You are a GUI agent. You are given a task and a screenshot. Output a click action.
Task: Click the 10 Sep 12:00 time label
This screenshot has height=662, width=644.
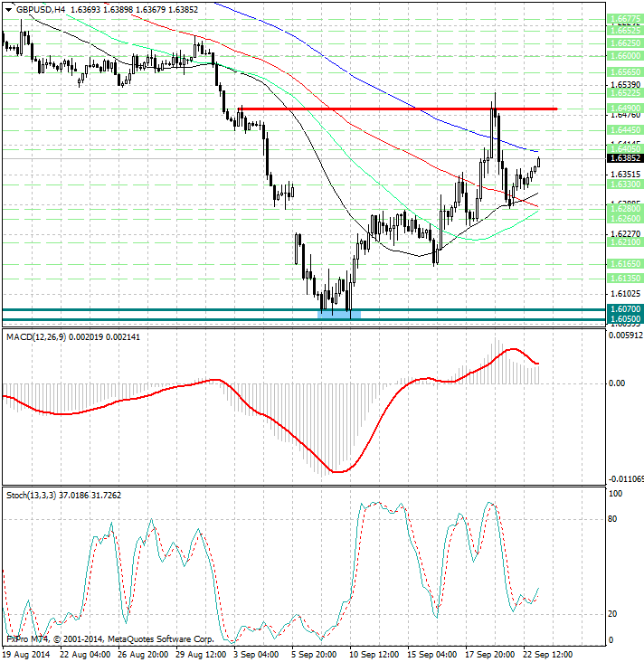374,655
